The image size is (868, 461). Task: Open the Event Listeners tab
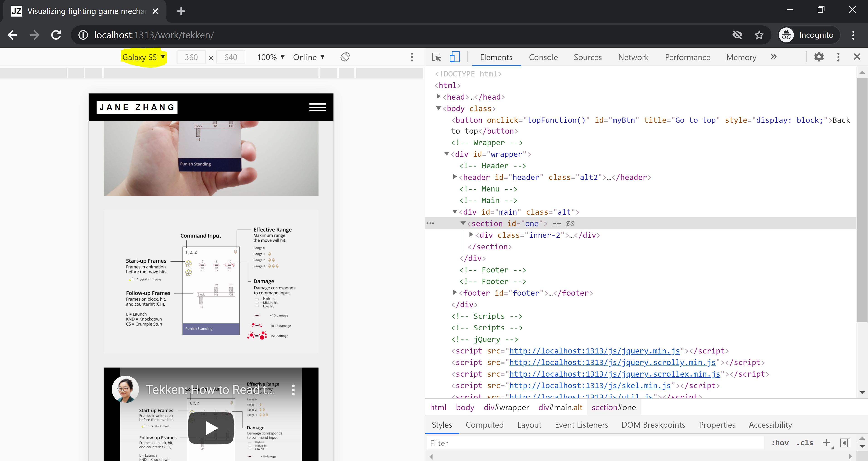(581, 424)
